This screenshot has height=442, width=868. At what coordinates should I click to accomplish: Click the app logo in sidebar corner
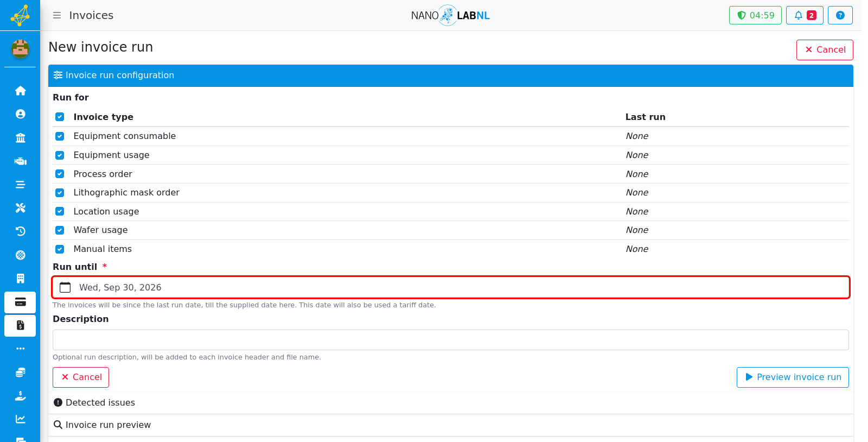(20, 15)
